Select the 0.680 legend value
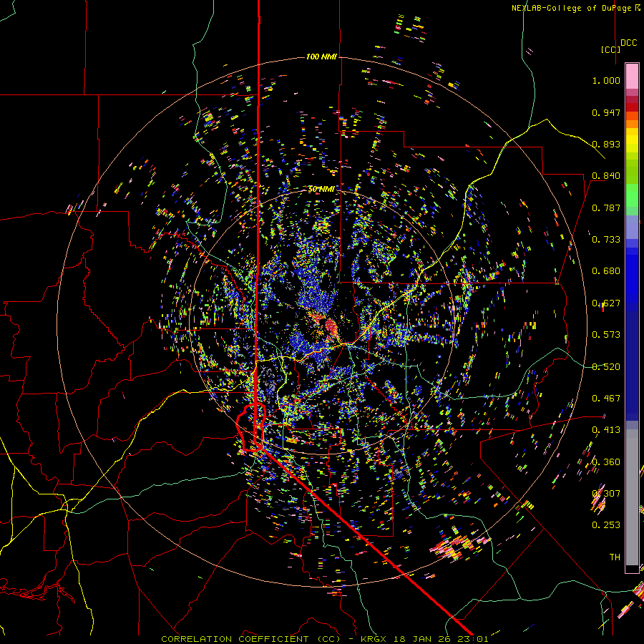The height and width of the screenshot is (644, 644). click(606, 271)
